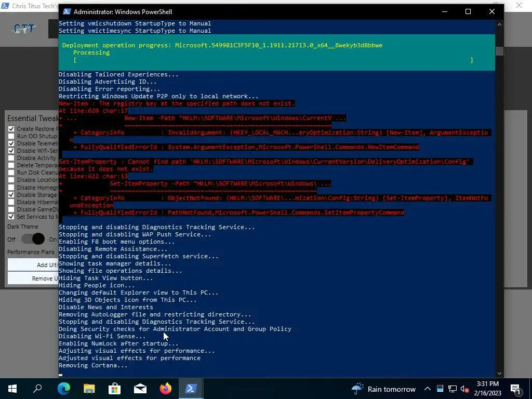Click the Essential Tweaks heading
The image size is (532, 399).
tap(33, 118)
